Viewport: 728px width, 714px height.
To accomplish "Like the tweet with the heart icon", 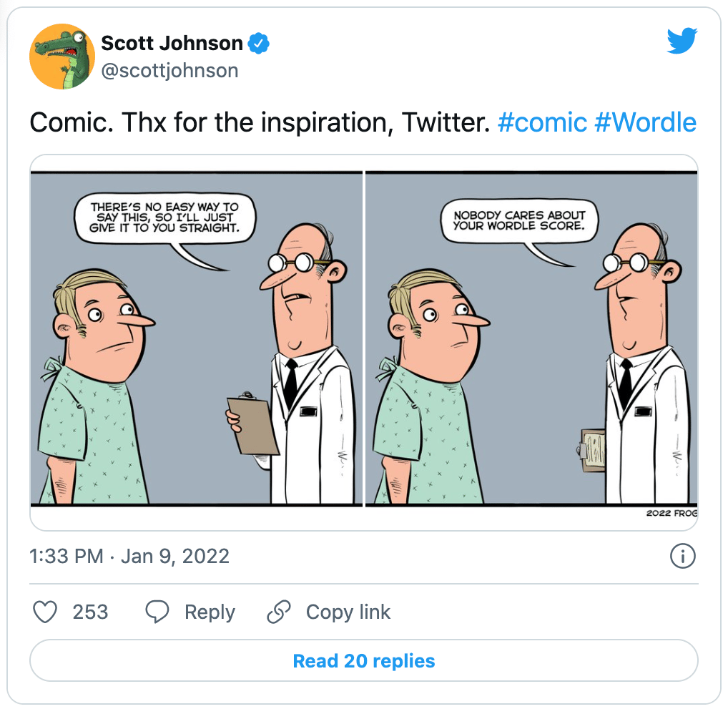I will (45, 612).
